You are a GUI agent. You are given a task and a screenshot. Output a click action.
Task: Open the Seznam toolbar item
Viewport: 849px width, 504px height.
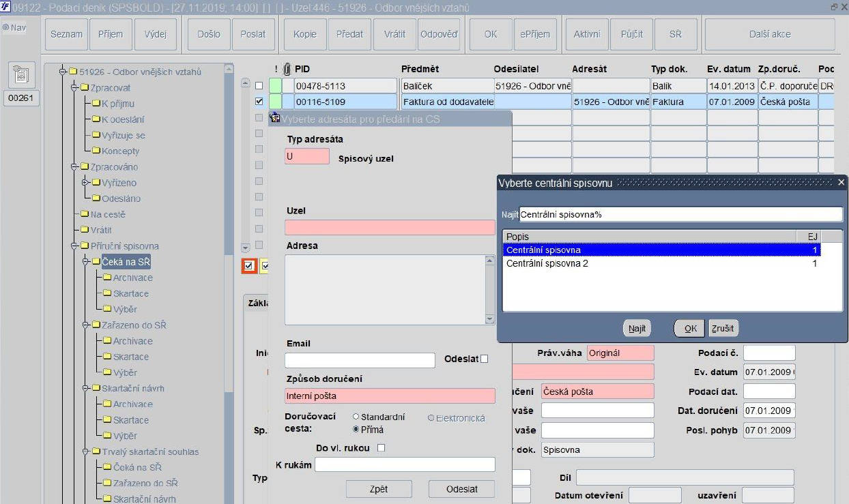pos(66,34)
